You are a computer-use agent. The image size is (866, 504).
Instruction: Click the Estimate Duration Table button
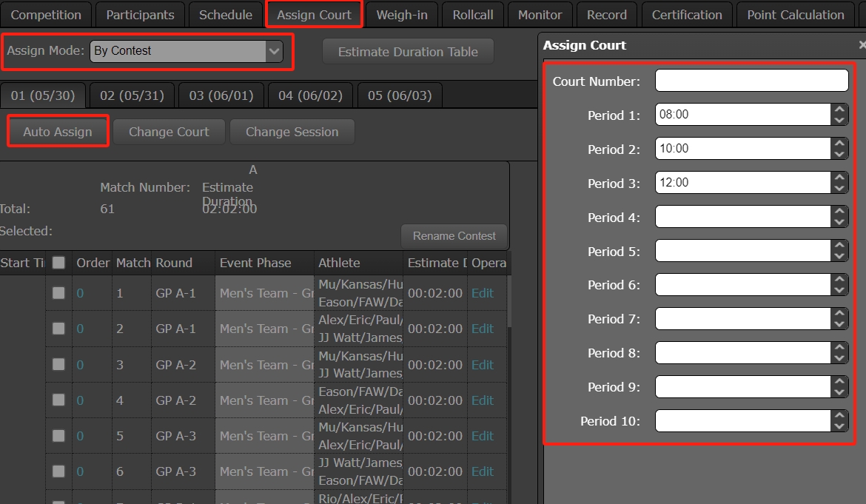pyautogui.click(x=408, y=52)
